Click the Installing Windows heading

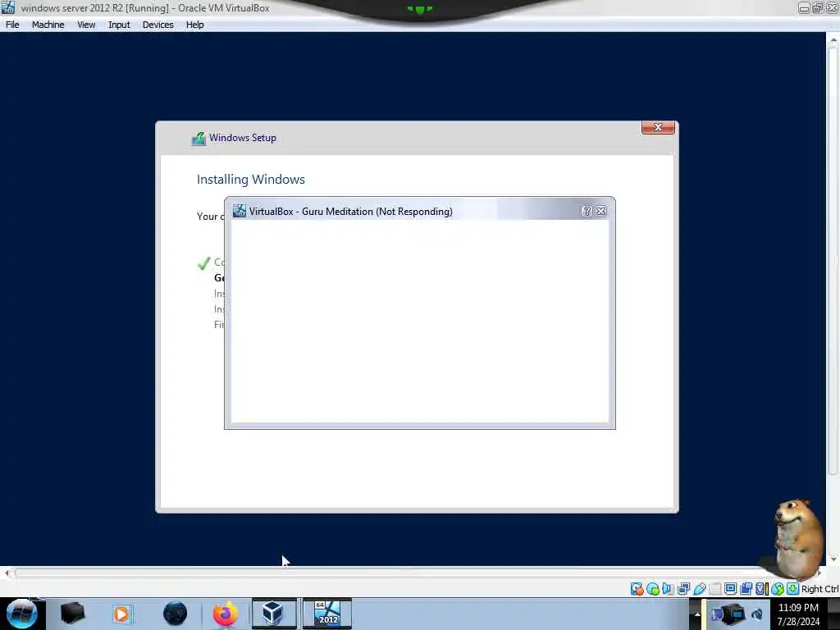[x=251, y=180]
